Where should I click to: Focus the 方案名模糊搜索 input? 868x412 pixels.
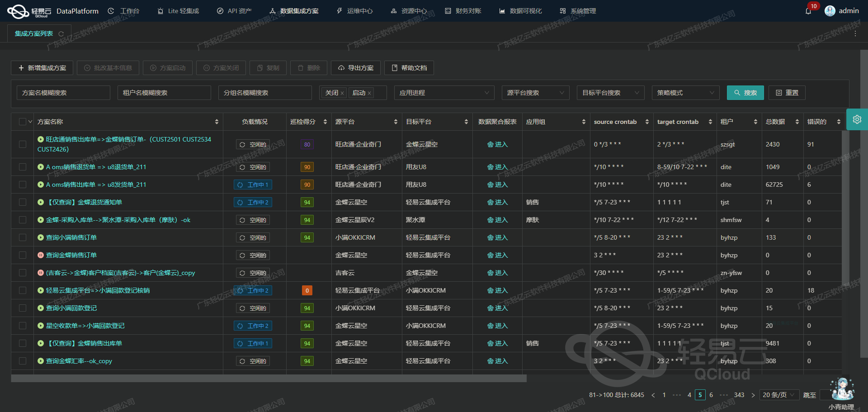click(63, 93)
